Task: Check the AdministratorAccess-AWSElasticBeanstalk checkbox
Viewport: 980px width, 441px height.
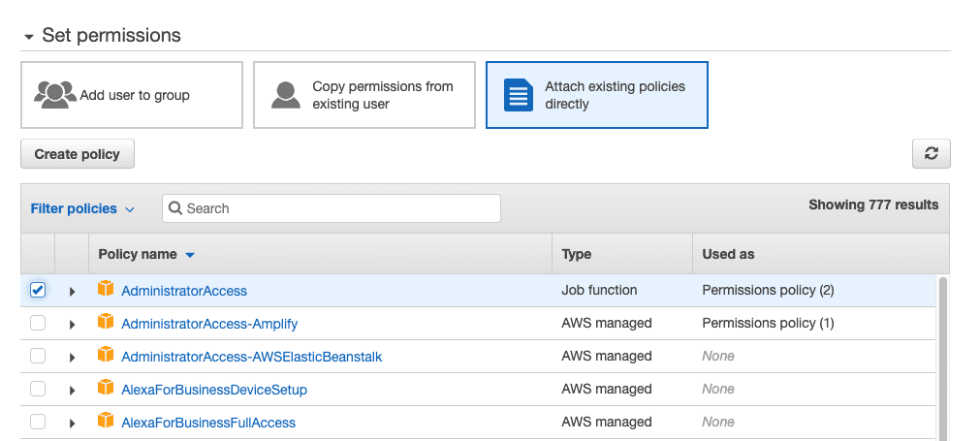Action: click(x=38, y=356)
